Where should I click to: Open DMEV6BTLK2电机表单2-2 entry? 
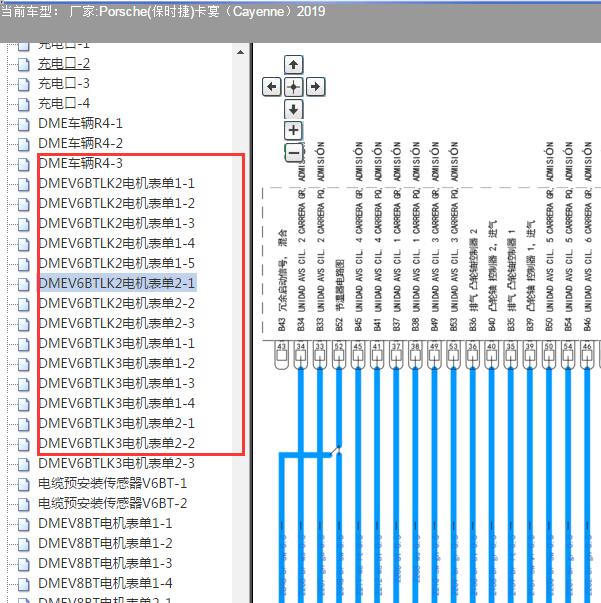click(116, 303)
